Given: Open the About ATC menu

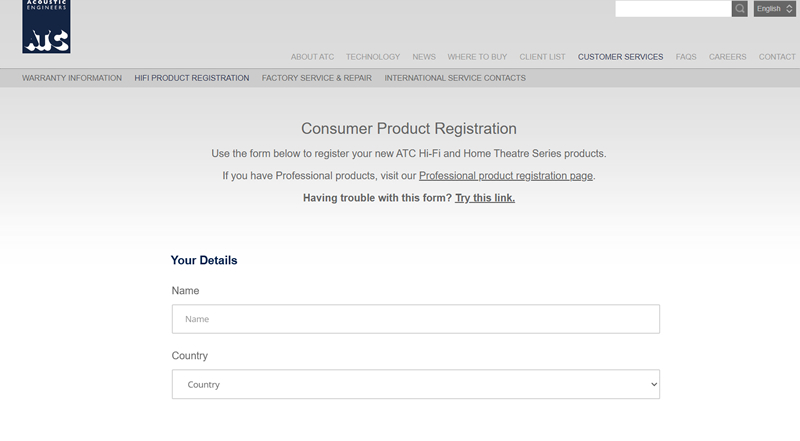Looking at the screenshot, I should [312, 57].
